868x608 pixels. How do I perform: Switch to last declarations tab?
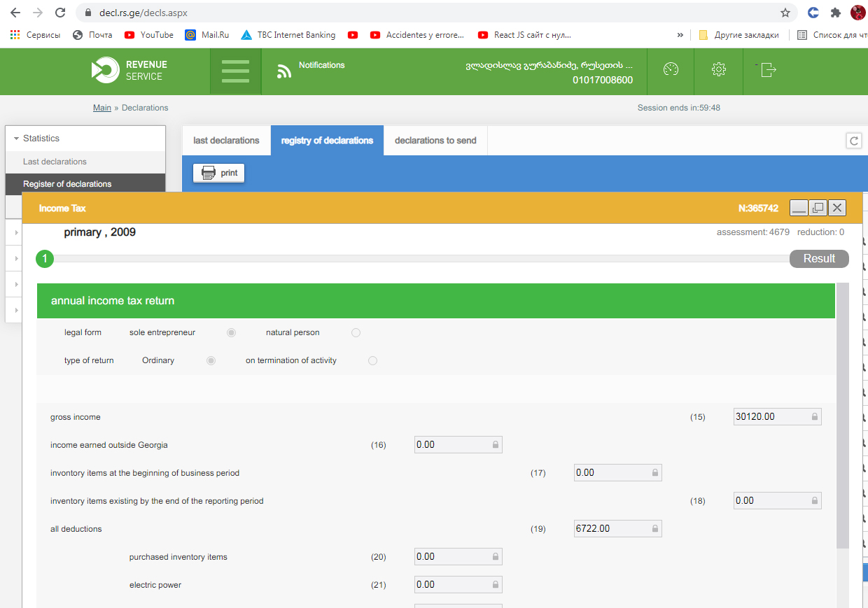[x=226, y=141]
